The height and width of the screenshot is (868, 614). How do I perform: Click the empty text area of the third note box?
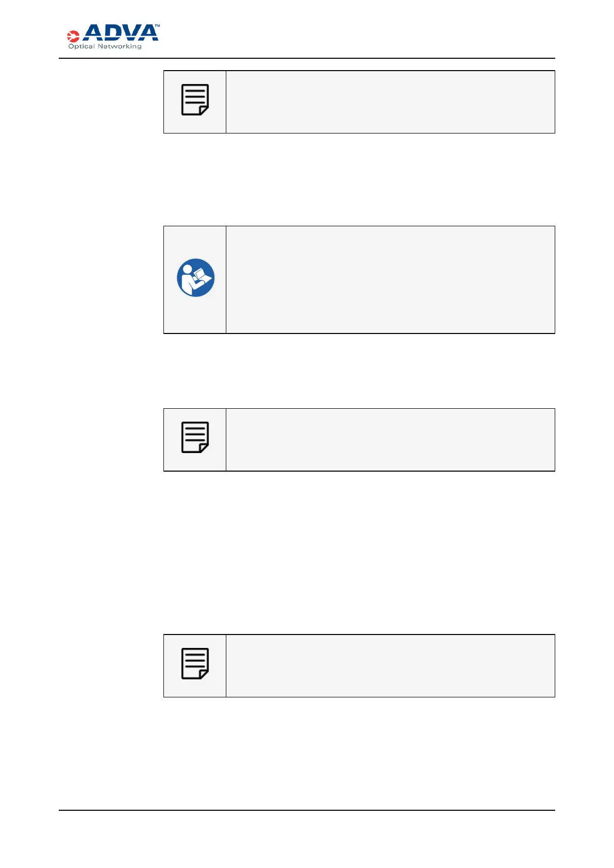[390, 440]
